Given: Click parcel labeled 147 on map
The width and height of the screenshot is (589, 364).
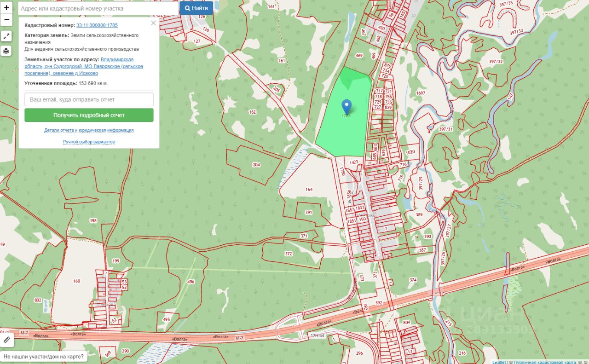Looking at the screenshot, I should [510, 97].
